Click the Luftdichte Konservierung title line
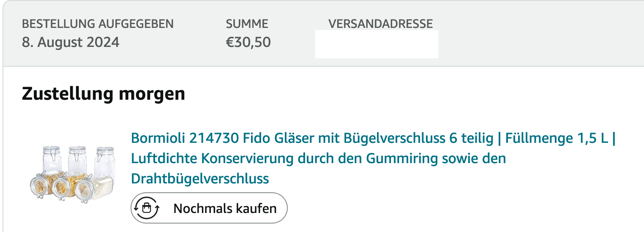This screenshot has width=644, height=232. 318,158
